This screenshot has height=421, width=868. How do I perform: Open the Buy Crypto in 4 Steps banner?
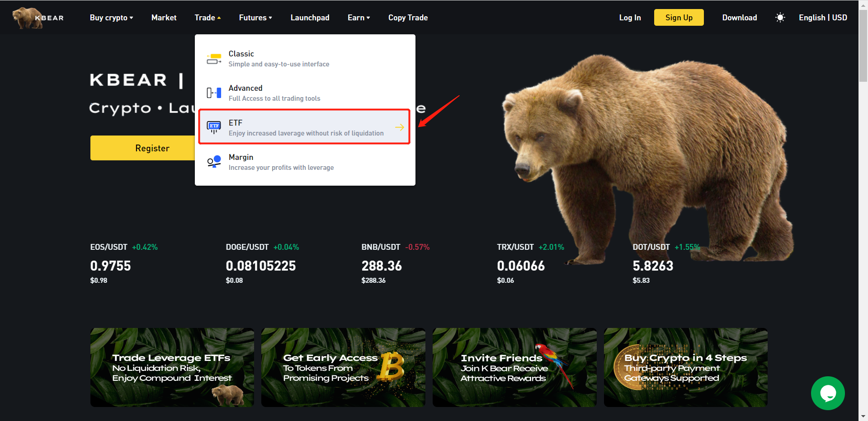686,367
